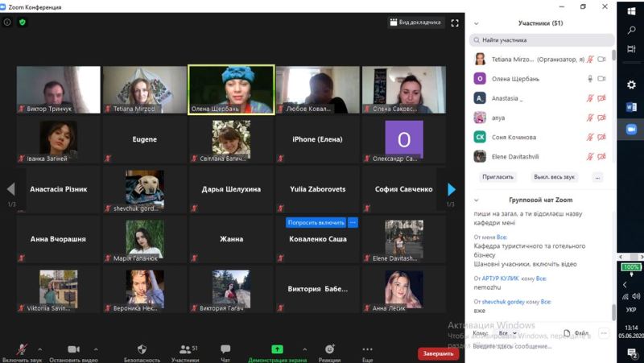
Task: Toggle Олена Щербань microphone in participants list
Action: [590, 78]
